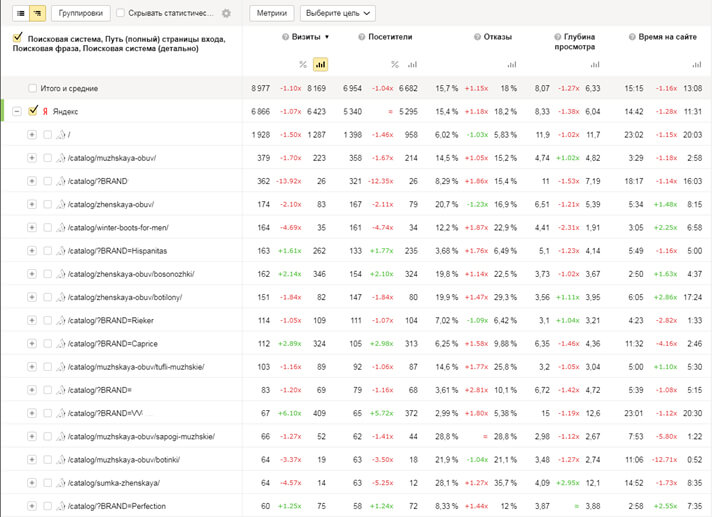The width and height of the screenshot is (712, 517).
Task: Expand the /catalog/muzhskaya-obuv/tufli-muzhskie/ row
Action: [32, 367]
